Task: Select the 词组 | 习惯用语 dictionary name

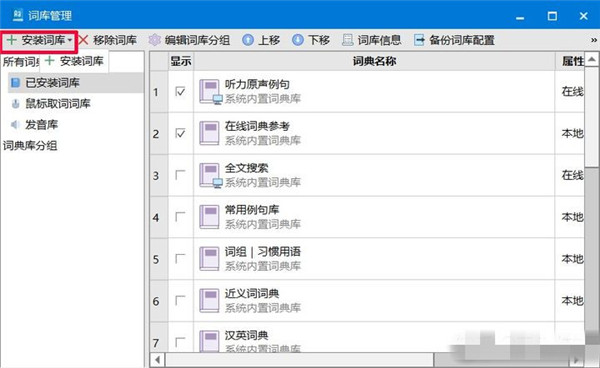Action: coord(262,252)
